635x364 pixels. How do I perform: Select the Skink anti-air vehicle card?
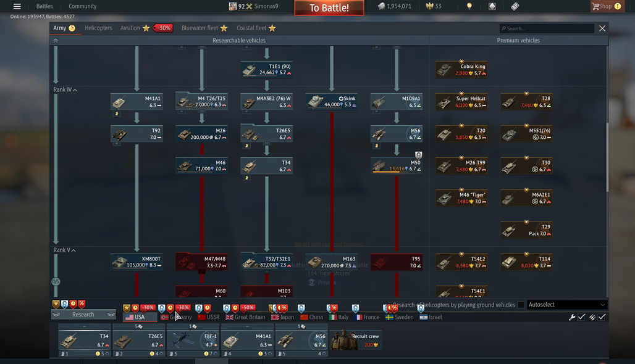[x=332, y=102]
